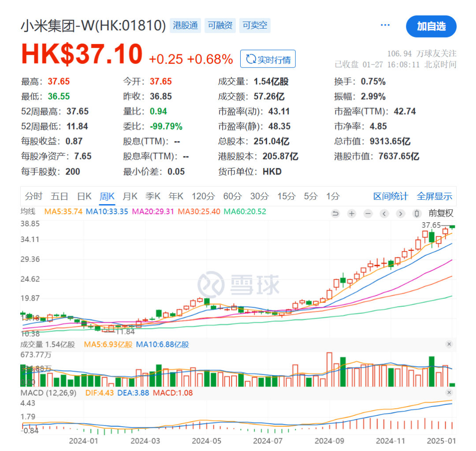Image resolution: width=476 pixels, height=451 pixels.
Task: Click the 37.65 high marker on chart
Action: pos(431,225)
